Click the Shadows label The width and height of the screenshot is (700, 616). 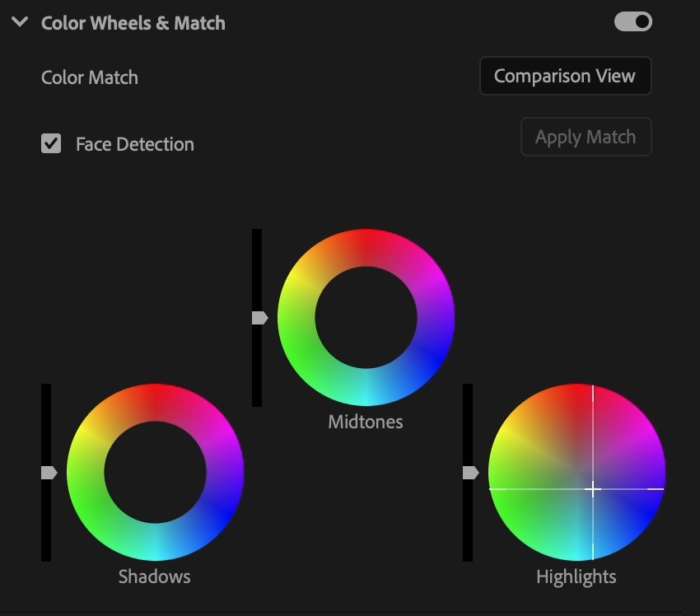(x=155, y=576)
